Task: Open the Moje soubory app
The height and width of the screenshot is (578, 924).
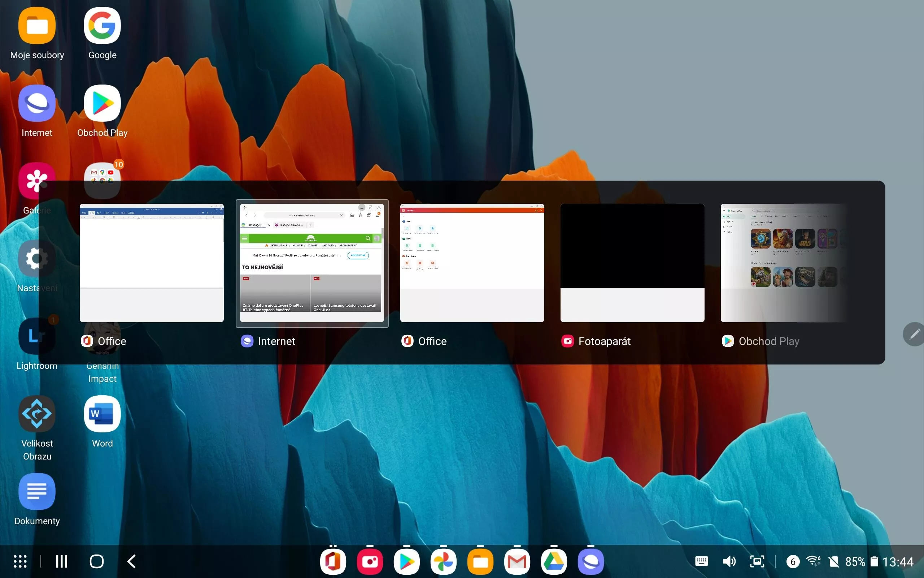Action: point(37,26)
